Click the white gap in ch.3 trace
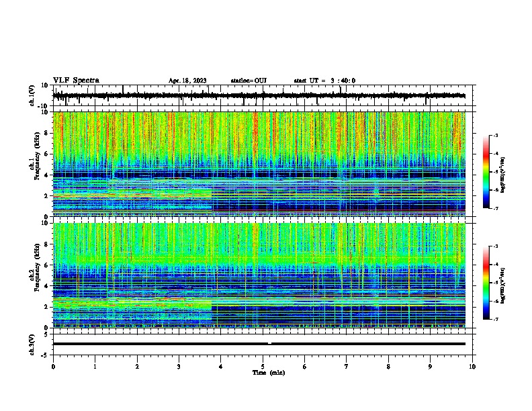The height and width of the screenshot is (411, 532). click(270, 343)
